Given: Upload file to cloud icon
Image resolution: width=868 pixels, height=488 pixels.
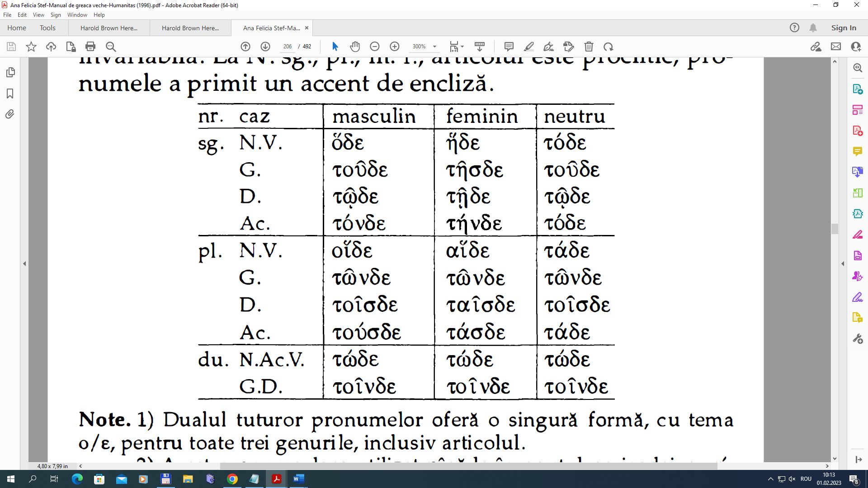Looking at the screenshot, I should point(51,47).
